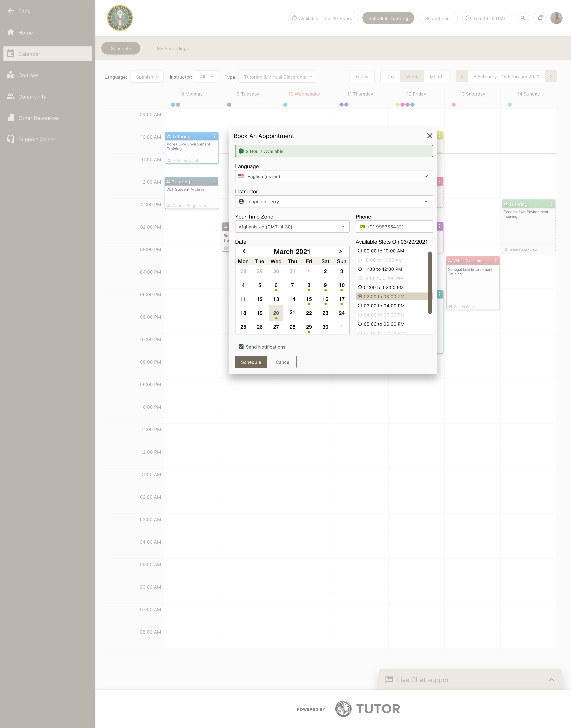
Task: Click the pink dot under 13 Saturday
Action: [x=454, y=104]
